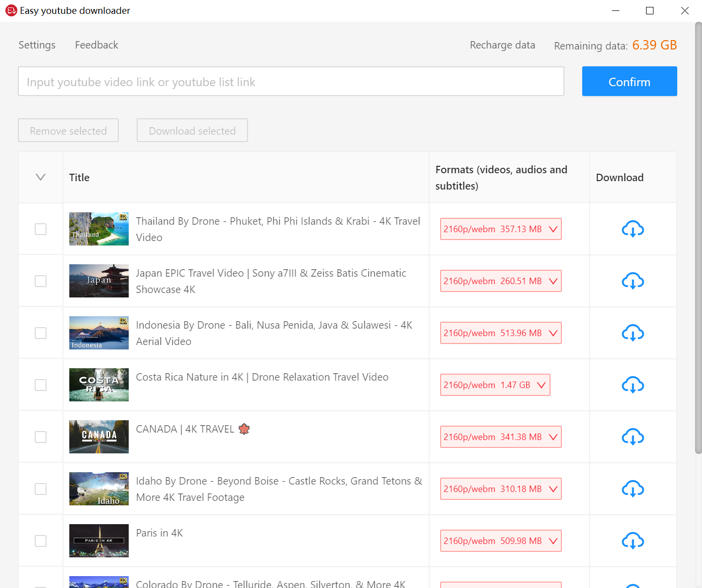Screen dimensions: 702x588
Task: Click the Recharge data link
Action: point(502,45)
